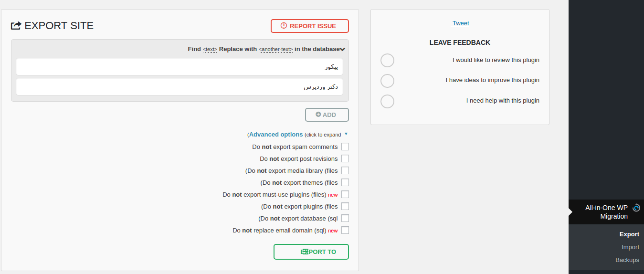Check Do not export post revisions
Viewport: 644px width, 274px height.
(x=345, y=158)
